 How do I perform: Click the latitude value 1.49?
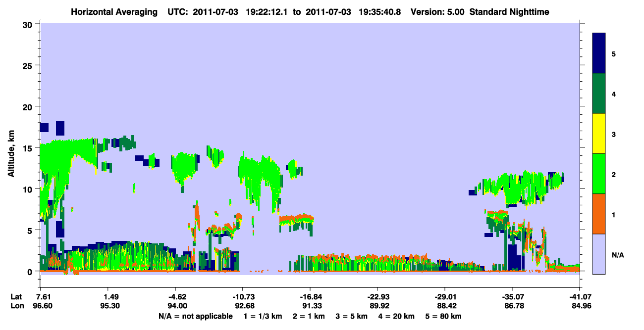coord(110,297)
